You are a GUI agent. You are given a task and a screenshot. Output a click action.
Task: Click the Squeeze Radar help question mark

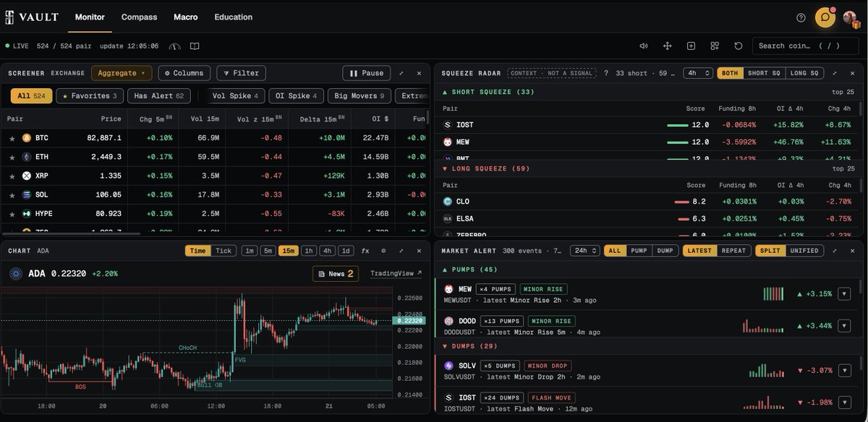pos(606,73)
